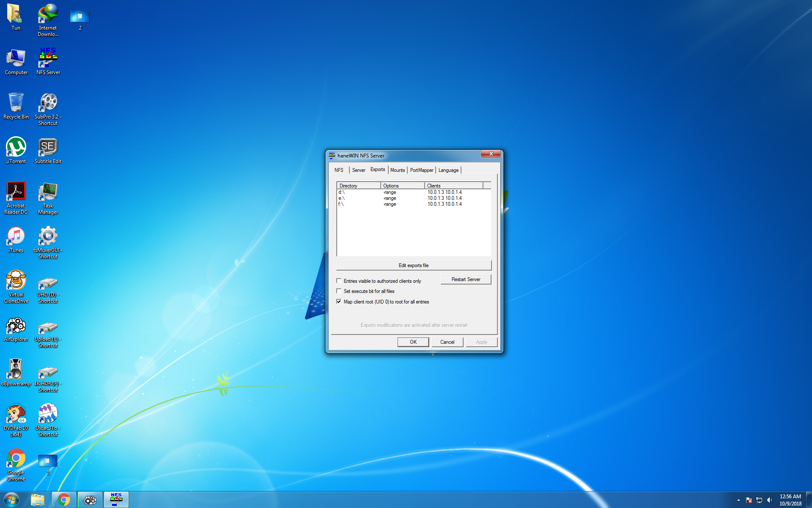Select the e:\ export entry
The height and width of the screenshot is (508, 812).
(x=414, y=198)
